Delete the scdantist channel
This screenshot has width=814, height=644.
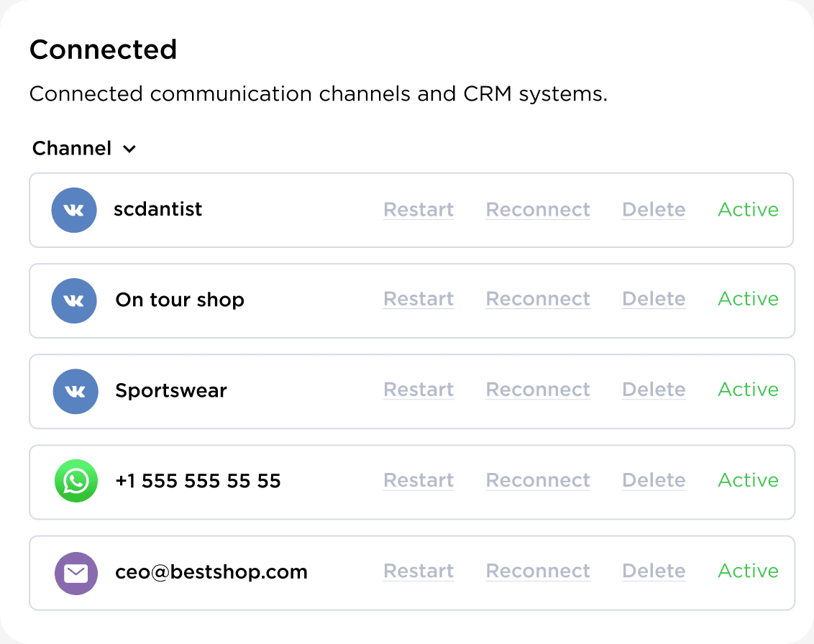(x=654, y=210)
